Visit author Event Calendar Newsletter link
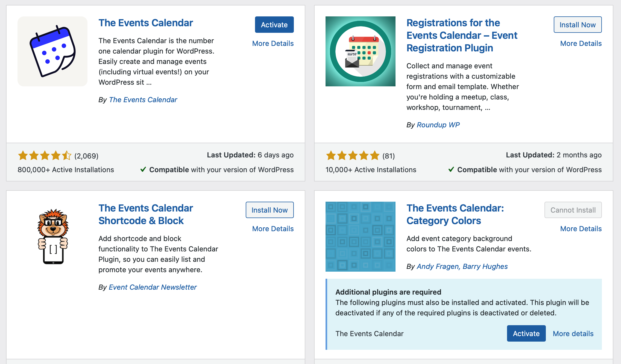 (153, 287)
